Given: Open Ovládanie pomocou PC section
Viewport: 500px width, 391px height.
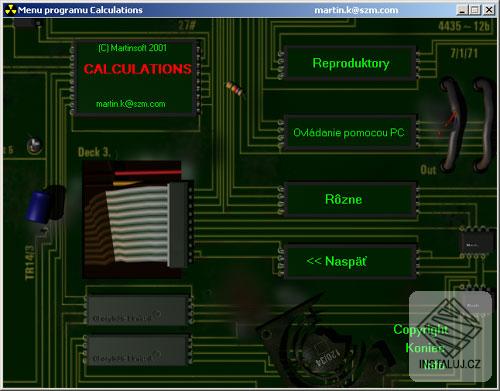Looking at the screenshot, I should pyautogui.click(x=350, y=133).
